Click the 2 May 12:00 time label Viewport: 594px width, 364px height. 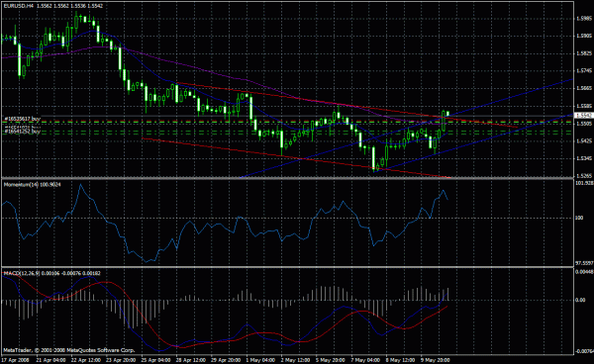click(x=295, y=360)
